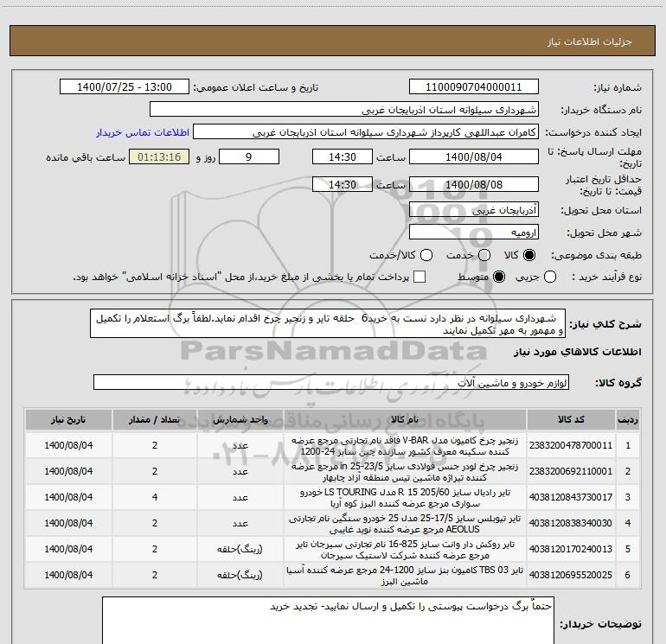Image resolution: width=666 pixels, height=644 pixels.
Task: Click item code 4038120838340030
Action: [571, 523]
